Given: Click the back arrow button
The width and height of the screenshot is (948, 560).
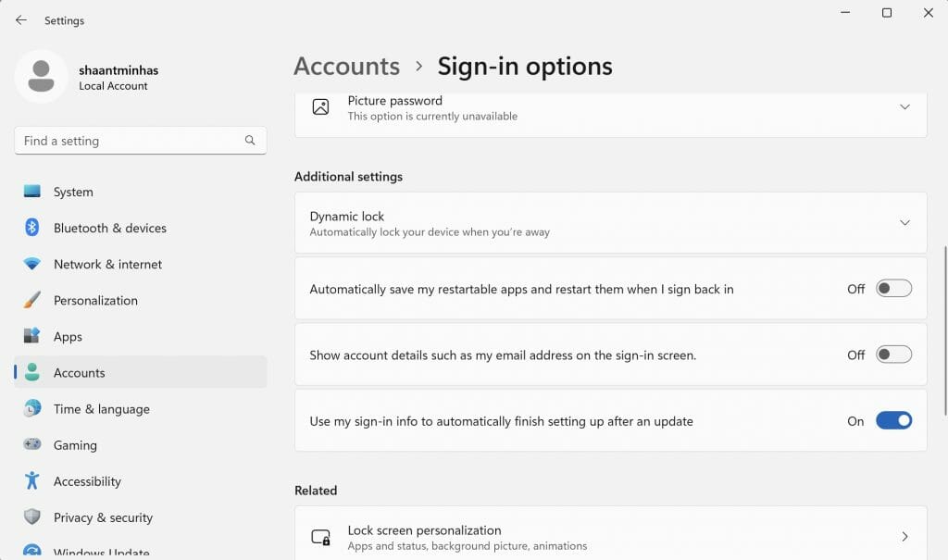Looking at the screenshot, I should click(20, 19).
